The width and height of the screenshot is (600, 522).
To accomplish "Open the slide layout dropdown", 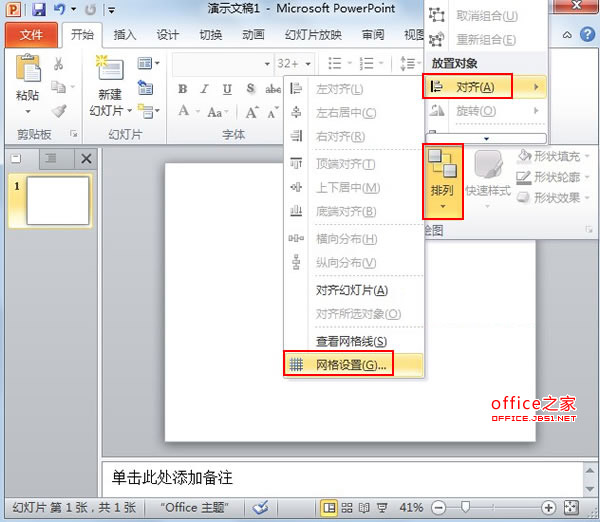I will [x=148, y=63].
